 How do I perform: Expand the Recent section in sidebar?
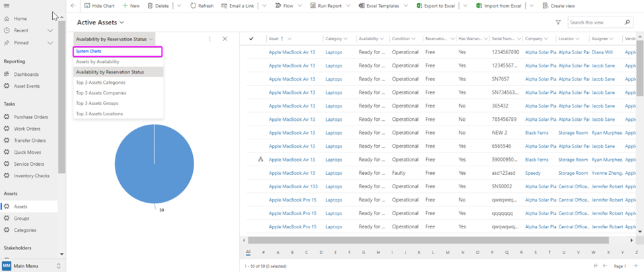click(52, 30)
